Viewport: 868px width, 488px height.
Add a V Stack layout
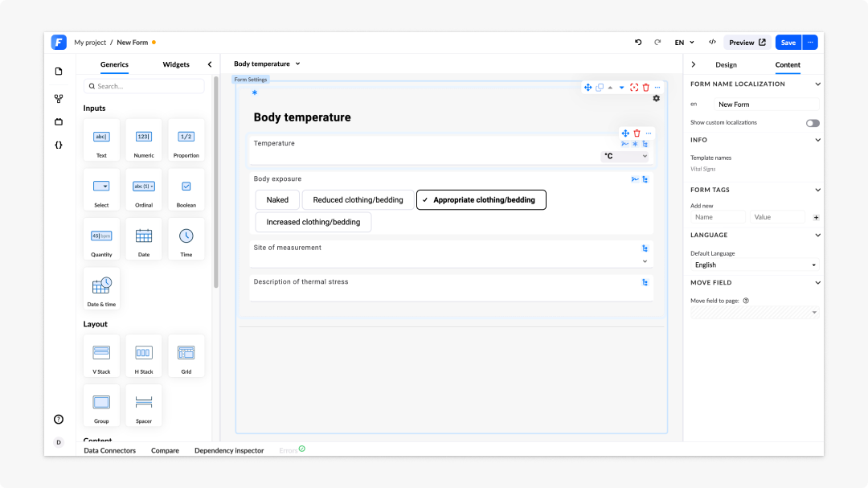tap(101, 356)
